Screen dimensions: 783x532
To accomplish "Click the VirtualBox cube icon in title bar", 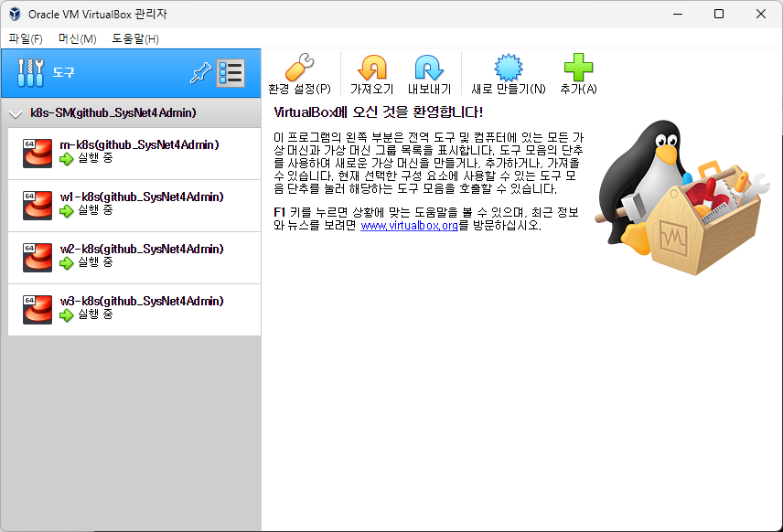I will [x=15, y=14].
